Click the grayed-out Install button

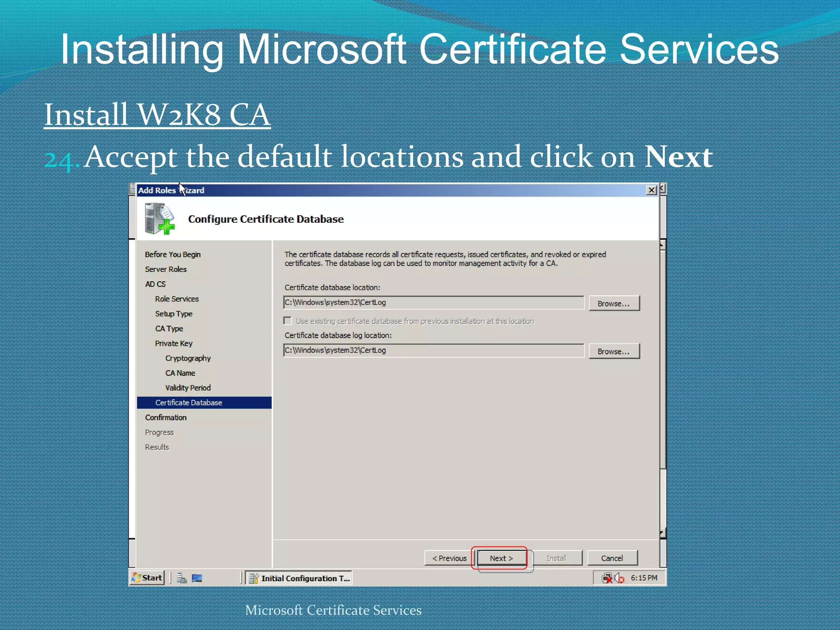pos(556,558)
